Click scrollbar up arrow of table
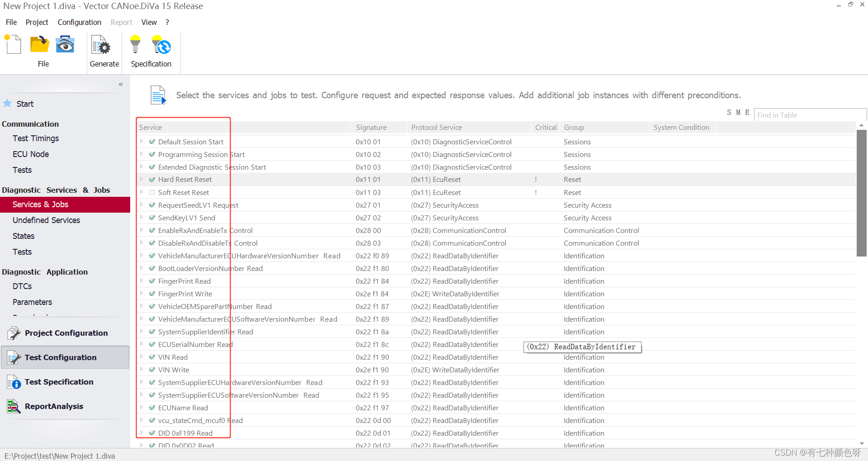The width and height of the screenshot is (868, 461). 862,125
